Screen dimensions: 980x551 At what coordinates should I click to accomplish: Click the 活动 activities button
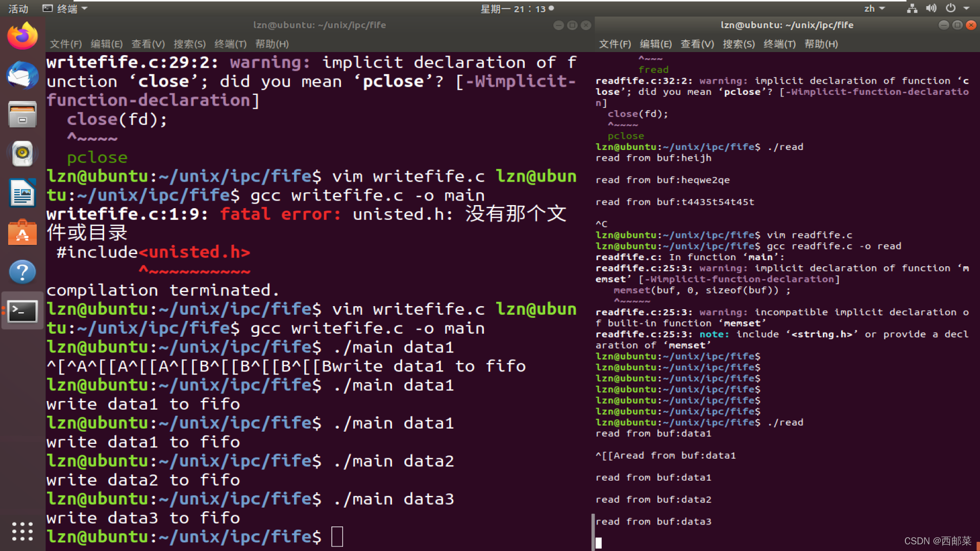click(x=18, y=9)
